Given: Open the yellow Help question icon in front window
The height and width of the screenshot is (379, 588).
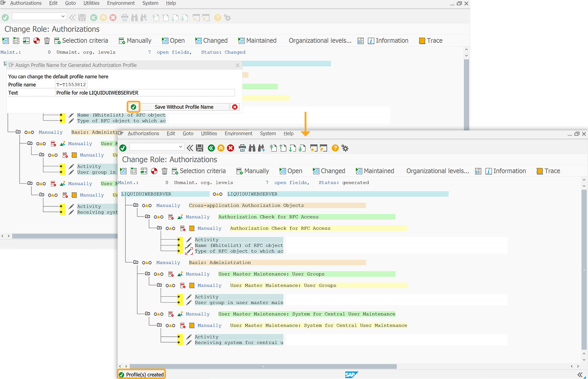Looking at the screenshot, I should click(335, 148).
